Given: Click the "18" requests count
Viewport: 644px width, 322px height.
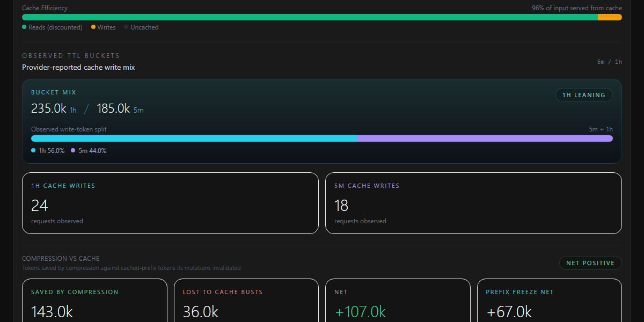Looking at the screenshot, I should (341, 206).
